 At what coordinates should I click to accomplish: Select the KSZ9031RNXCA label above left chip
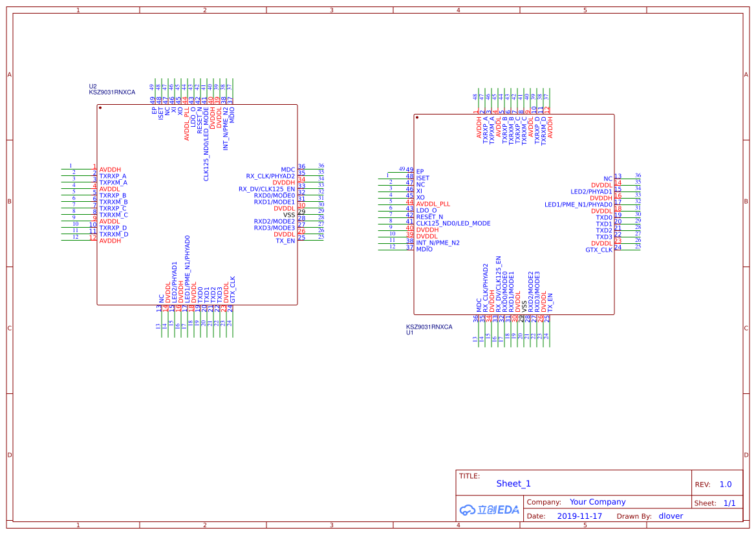click(x=112, y=92)
